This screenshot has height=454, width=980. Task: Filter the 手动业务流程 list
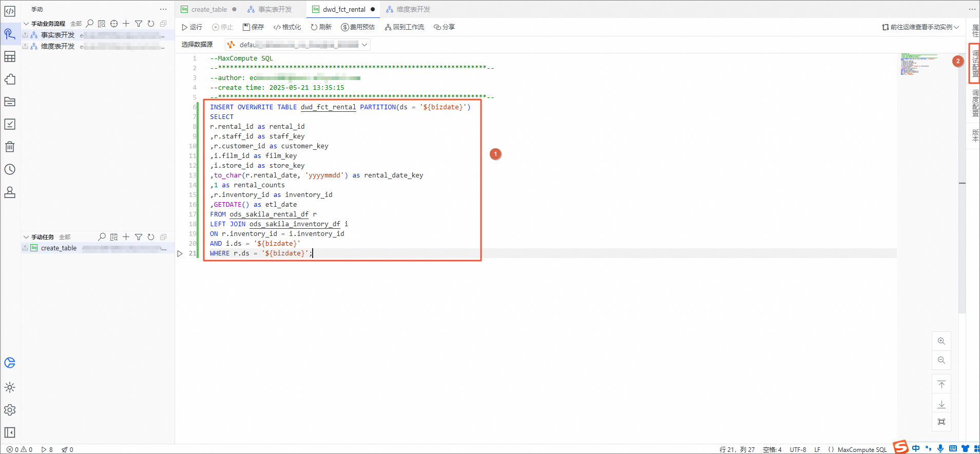coord(139,24)
